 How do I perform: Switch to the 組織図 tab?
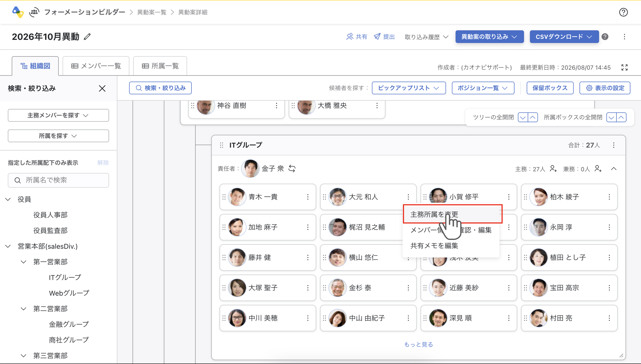pyautogui.click(x=35, y=66)
